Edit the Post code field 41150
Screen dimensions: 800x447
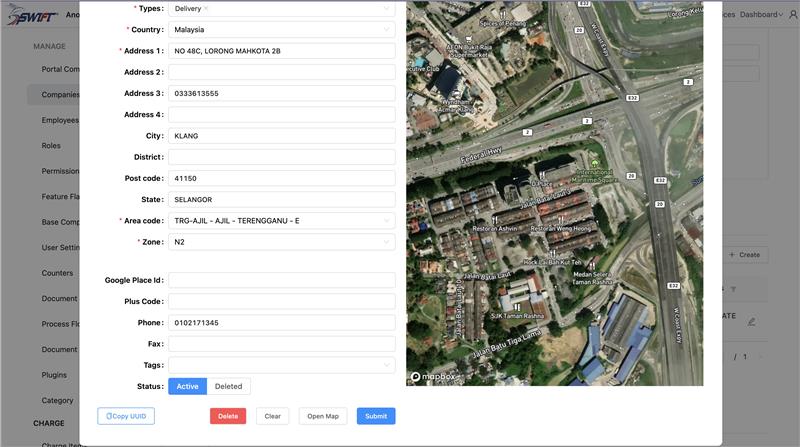(282, 178)
